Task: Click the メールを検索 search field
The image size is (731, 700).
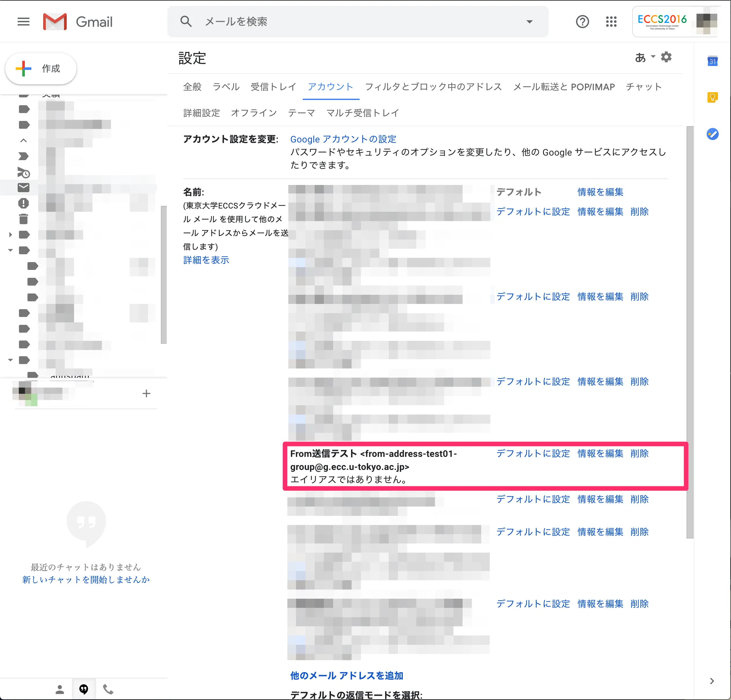Action: click(x=336, y=22)
